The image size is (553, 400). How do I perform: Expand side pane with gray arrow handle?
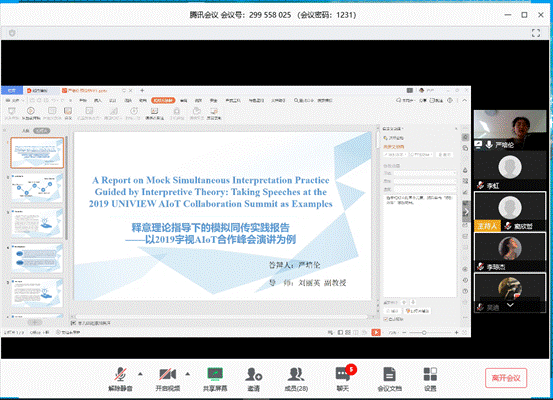466,212
